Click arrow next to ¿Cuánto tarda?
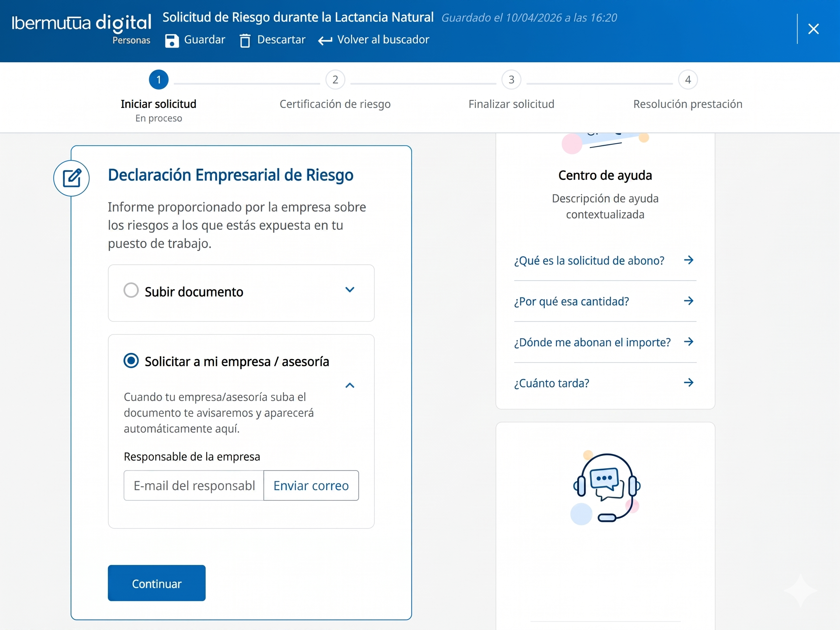 [x=689, y=382]
